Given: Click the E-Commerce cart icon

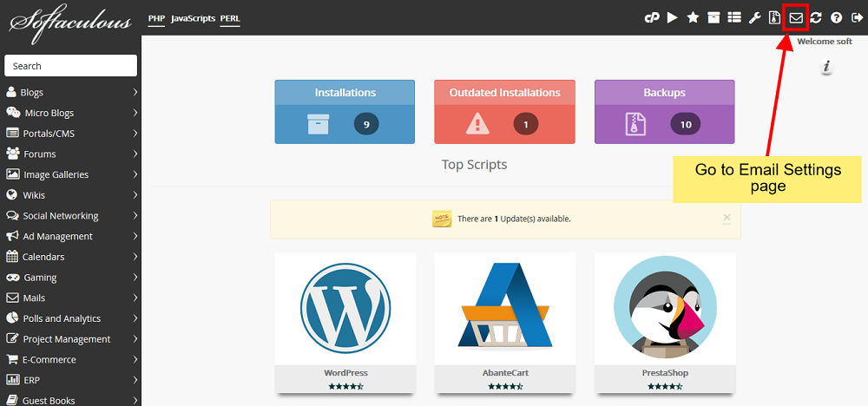Looking at the screenshot, I should coord(11,359).
